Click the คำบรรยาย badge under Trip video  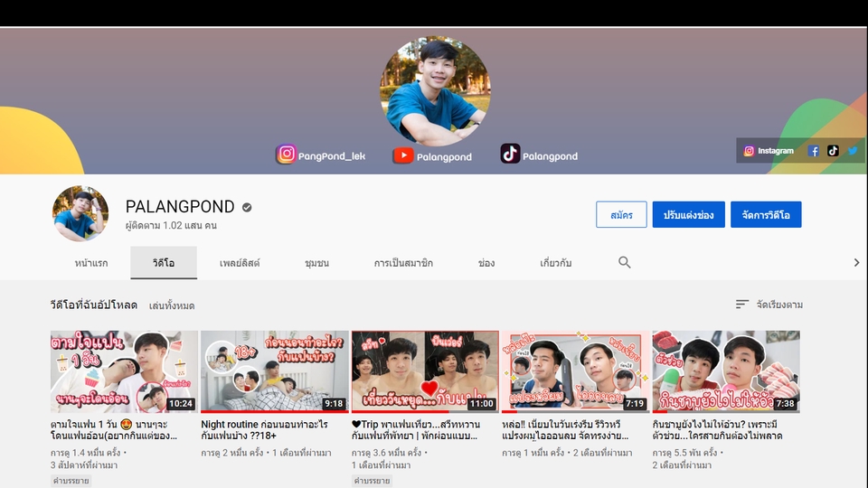click(372, 481)
